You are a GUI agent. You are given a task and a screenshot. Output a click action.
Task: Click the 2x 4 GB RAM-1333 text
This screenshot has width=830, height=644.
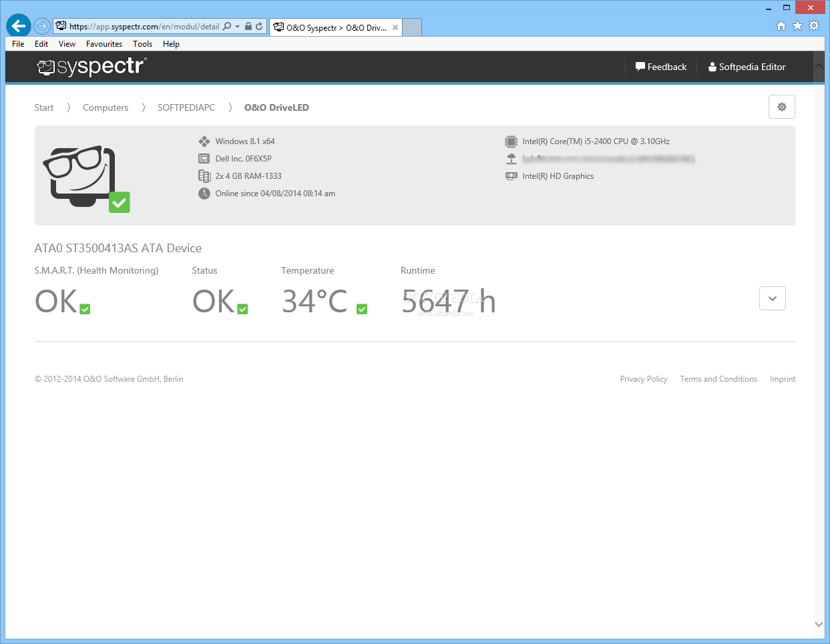[x=248, y=176]
